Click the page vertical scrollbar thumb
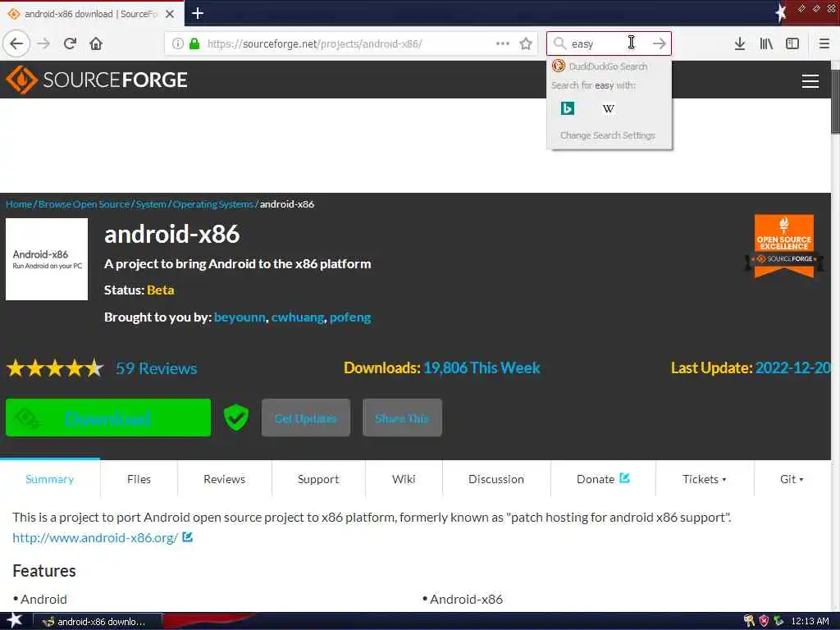This screenshot has width=840, height=630. [835, 101]
